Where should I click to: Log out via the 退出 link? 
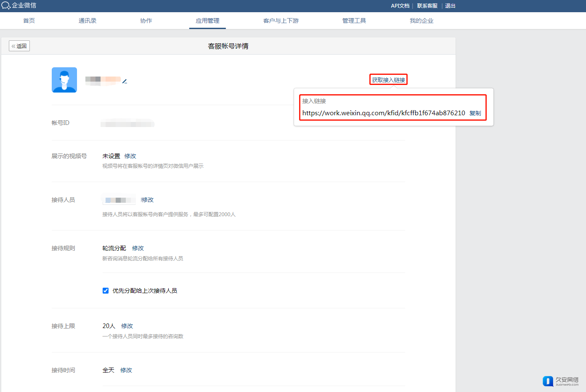coord(450,6)
